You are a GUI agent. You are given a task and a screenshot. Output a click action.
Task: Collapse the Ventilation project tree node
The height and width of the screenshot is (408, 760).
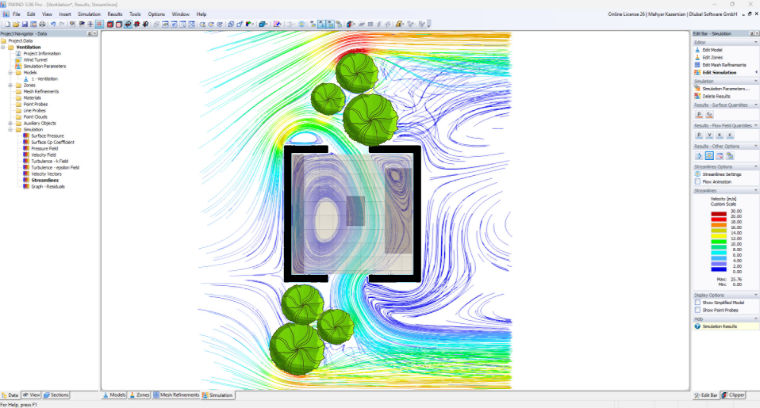pos(3,47)
